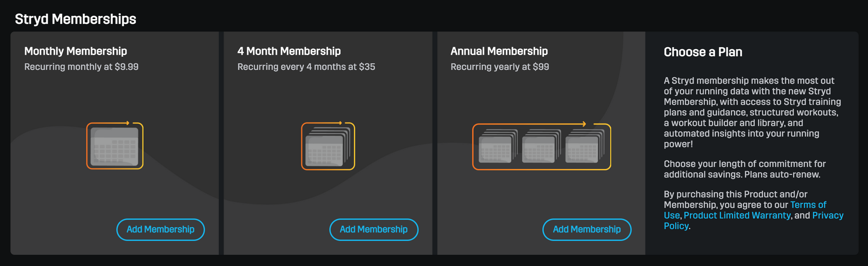Screen dimensions: 868x266
Task: Open the Terms of Use link
Action: click(808, 205)
